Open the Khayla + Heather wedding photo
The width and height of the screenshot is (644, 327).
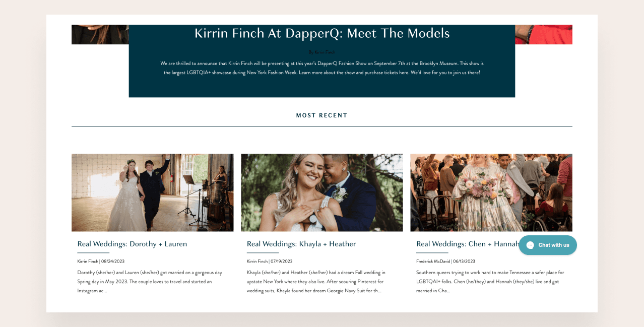point(322,192)
